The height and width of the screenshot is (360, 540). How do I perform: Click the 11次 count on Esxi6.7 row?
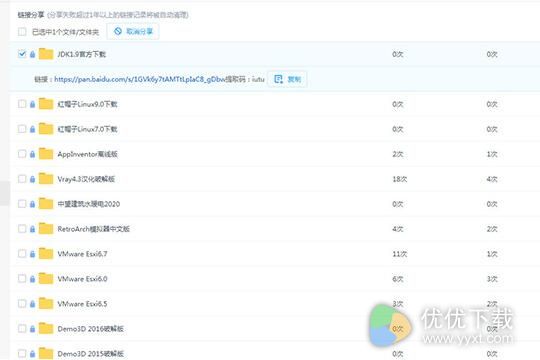(400, 254)
